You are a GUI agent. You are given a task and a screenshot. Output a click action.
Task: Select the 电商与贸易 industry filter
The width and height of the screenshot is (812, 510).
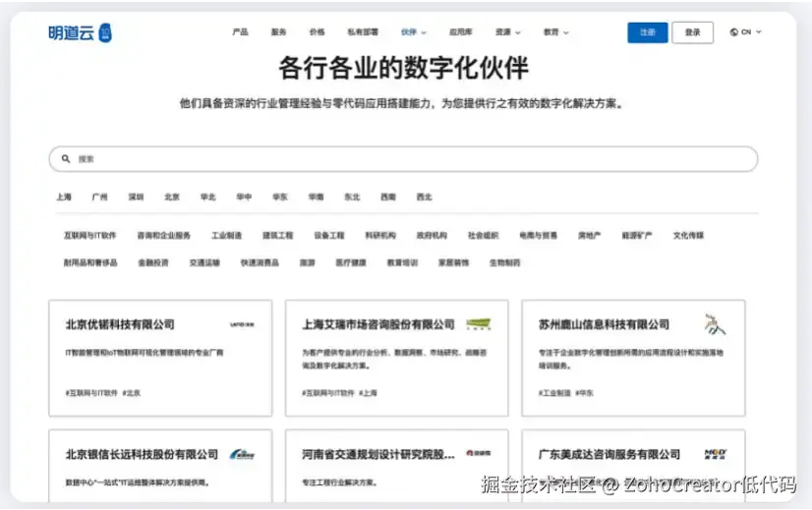click(x=538, y=236)
